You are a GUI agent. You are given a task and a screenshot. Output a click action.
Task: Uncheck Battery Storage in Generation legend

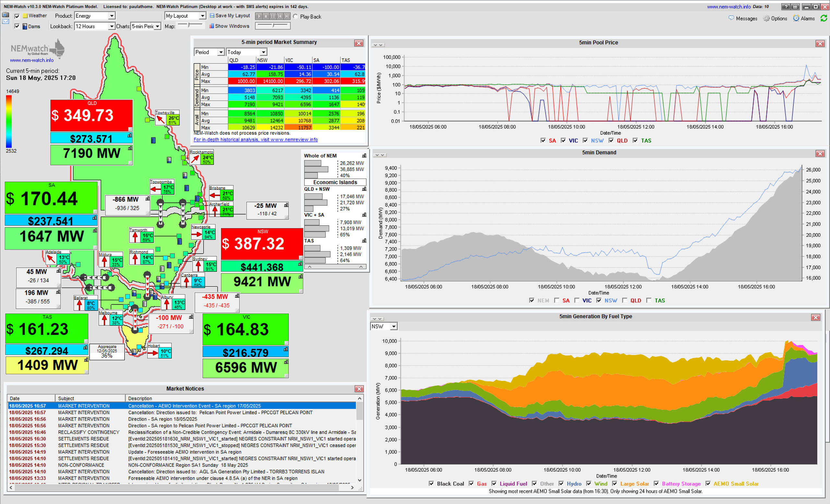click(656, 483)
